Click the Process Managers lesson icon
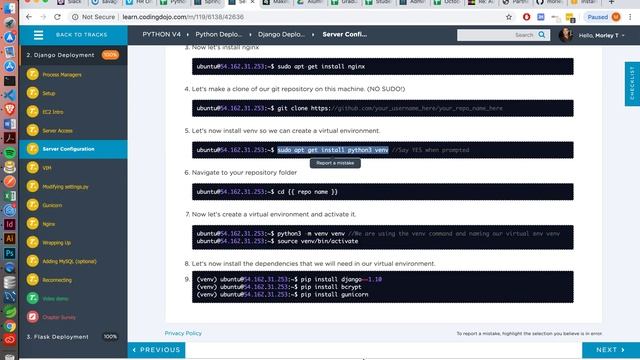The height and width of the screenshot is (360, 640). [33, 74]
